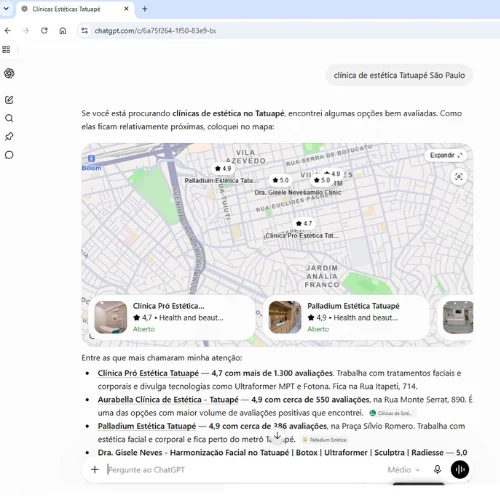Go to the browser home icon
Viewport: 500px width, 500px height.
click(63, 31)
